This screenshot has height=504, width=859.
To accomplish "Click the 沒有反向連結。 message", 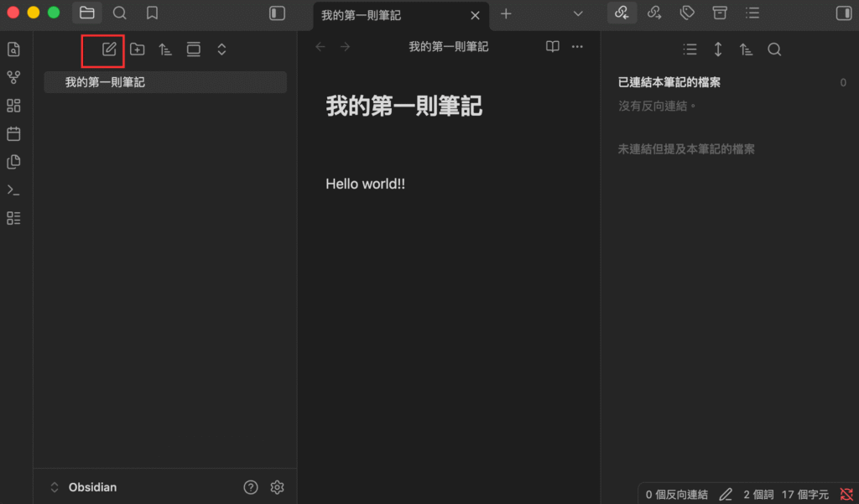I will click(x=658, y=106).
